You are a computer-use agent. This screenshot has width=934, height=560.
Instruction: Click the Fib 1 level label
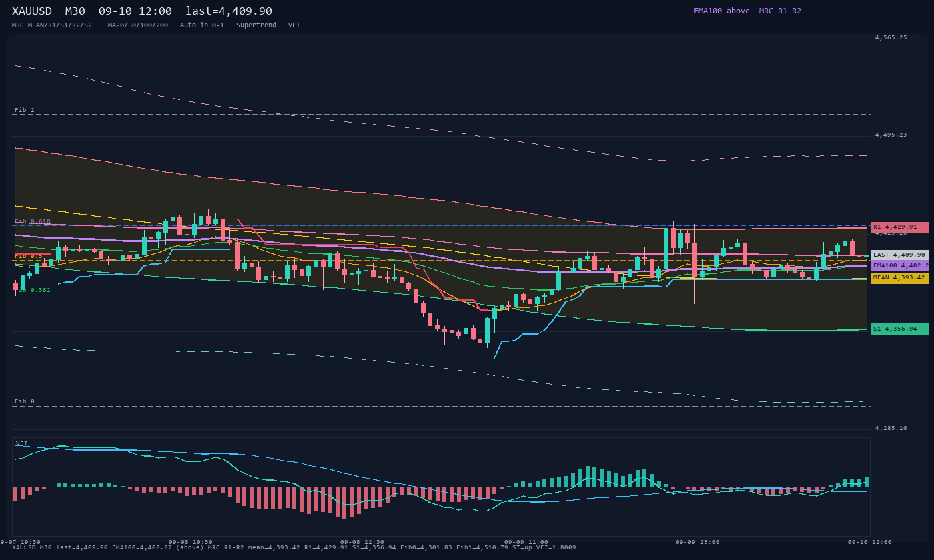click(x=25, y=110)
